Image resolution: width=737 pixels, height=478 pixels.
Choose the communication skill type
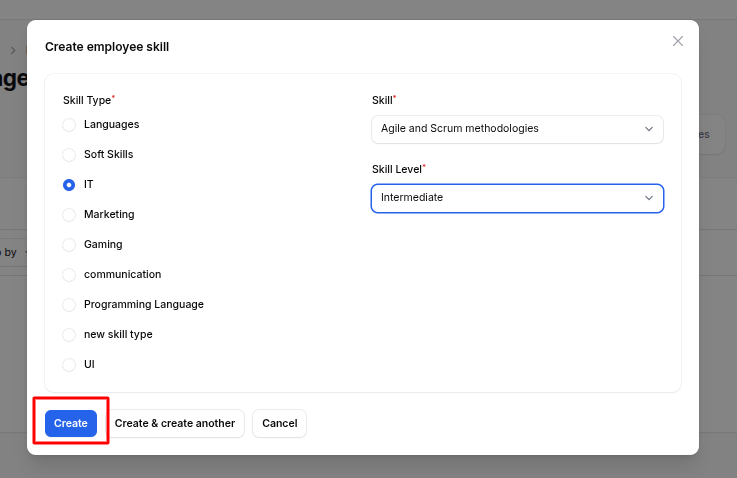pos(69,275)
